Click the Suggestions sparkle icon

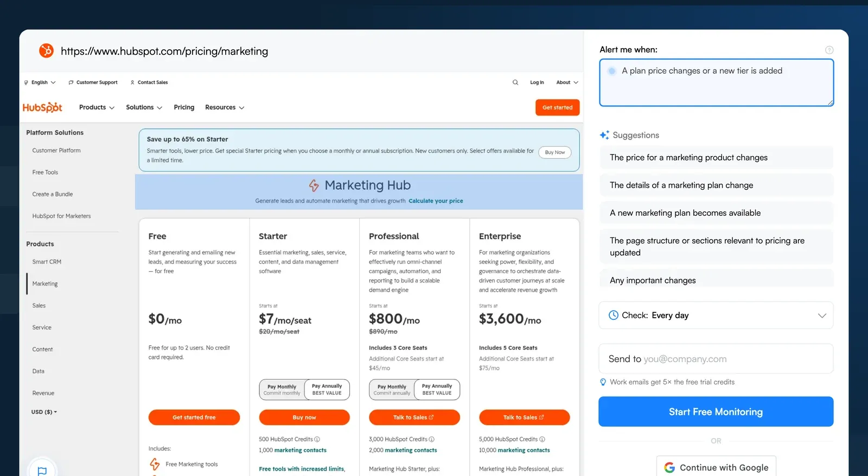[604, 135]
